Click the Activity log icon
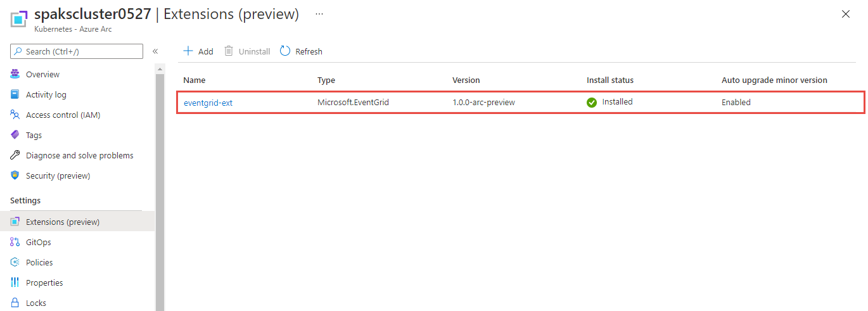Screen dimensions: 868x311 (x=15, y=95)
